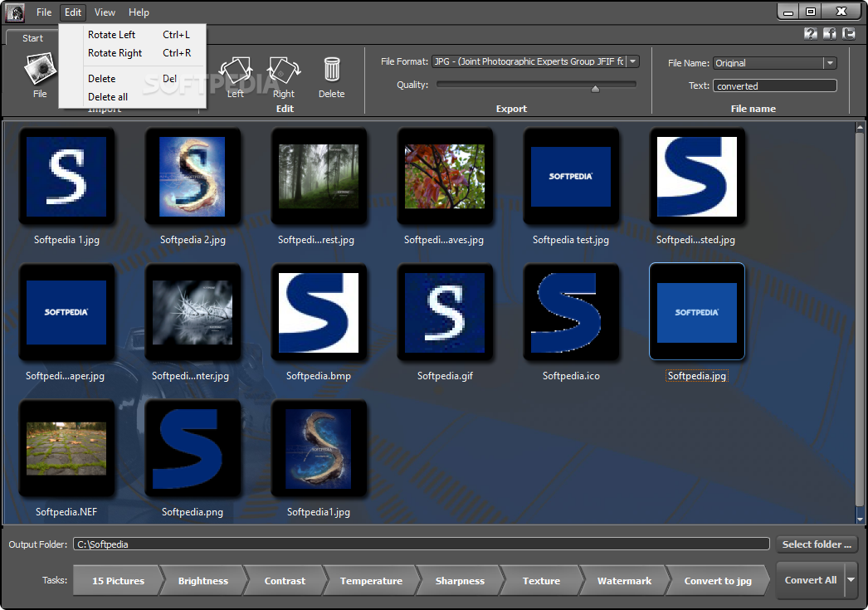Switch to the Start tab
The height and width of the screenshot is (610, 868).
point(32,38)
